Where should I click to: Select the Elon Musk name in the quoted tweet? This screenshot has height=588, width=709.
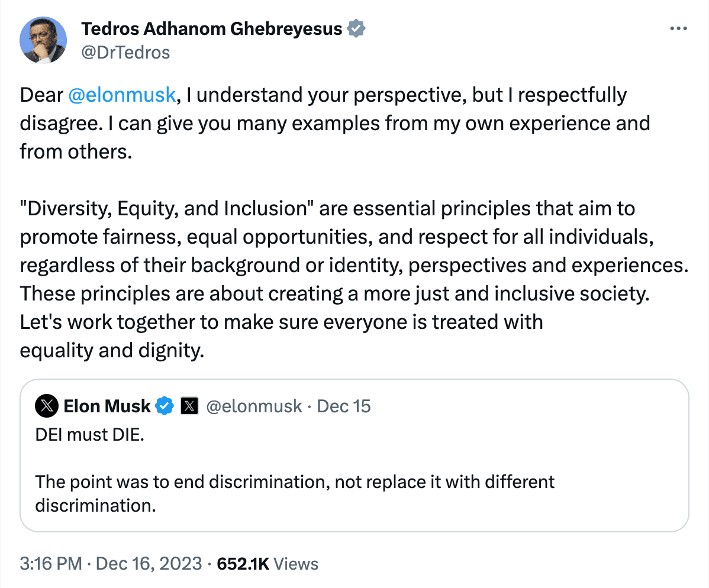pos(107,406)
